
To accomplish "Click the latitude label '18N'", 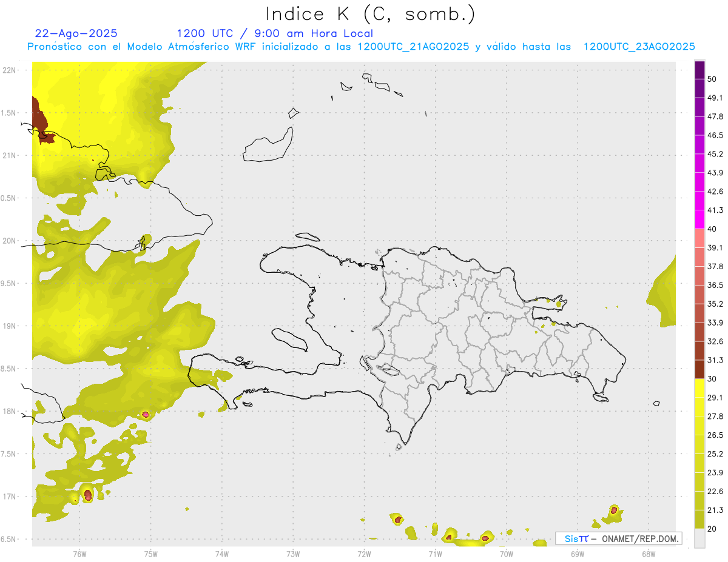I will 9,411.
